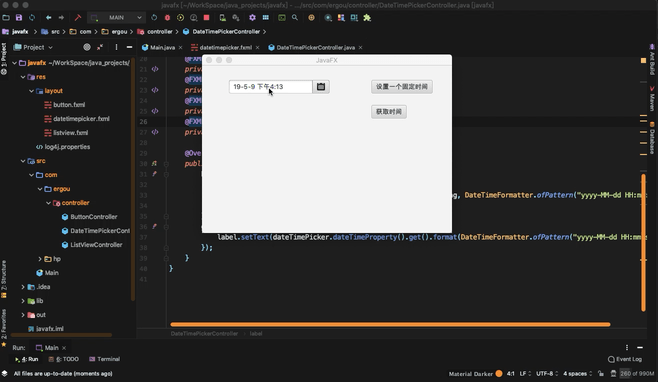This screenshot has width=658, height=382.
Task: Click the Search Everywhere magnifier icon
Action: click(295, 18)
